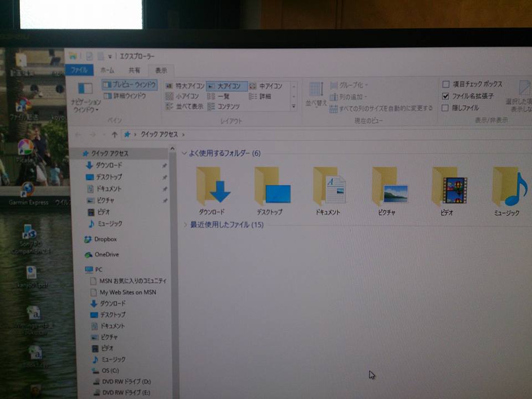
Task: Toggle the プレビュー ウィンドウ pane
Action: click(x=130, y=84)
